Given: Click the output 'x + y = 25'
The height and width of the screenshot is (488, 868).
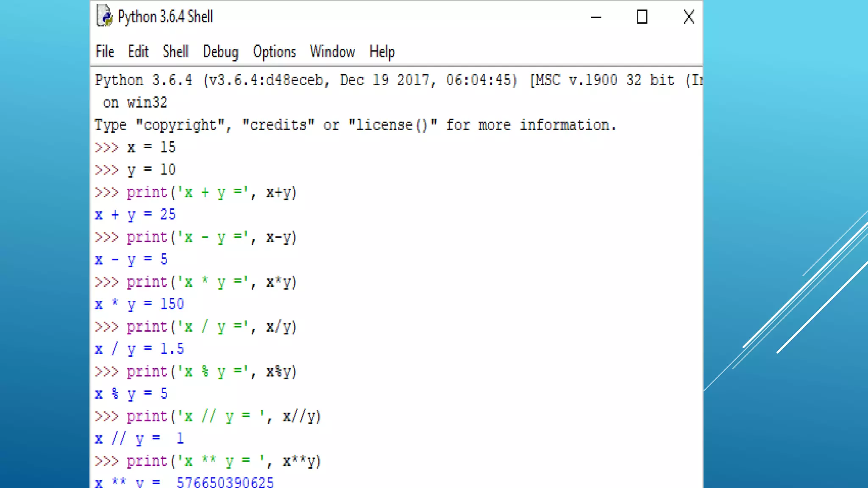Looking at the screenshot, I should click(135, 215).
